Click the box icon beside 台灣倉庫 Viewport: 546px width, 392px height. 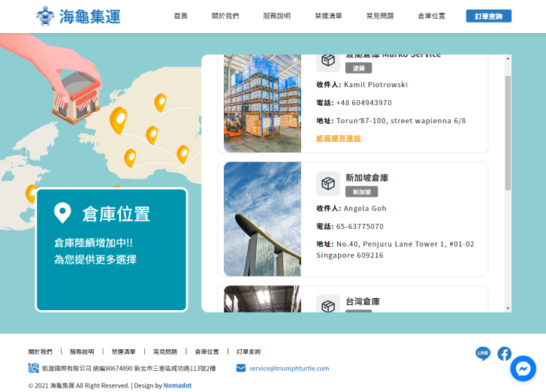(327, 305)
